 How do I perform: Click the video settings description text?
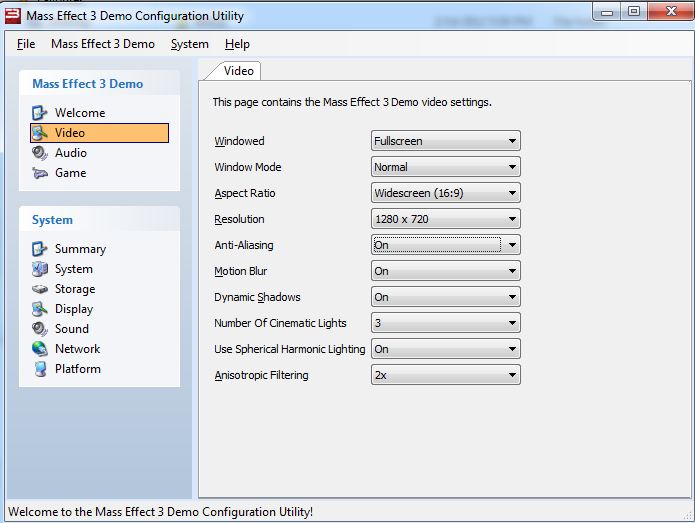(352, 102)
